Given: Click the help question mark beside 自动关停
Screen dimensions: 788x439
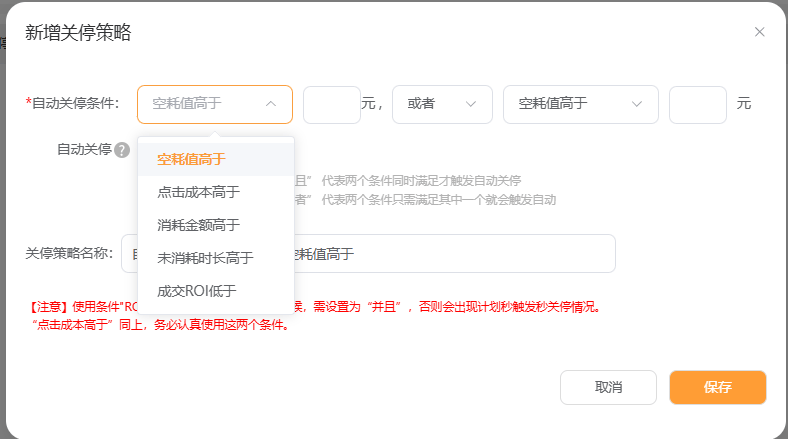Looking at the screenshot, I should [x=122, y=150].
